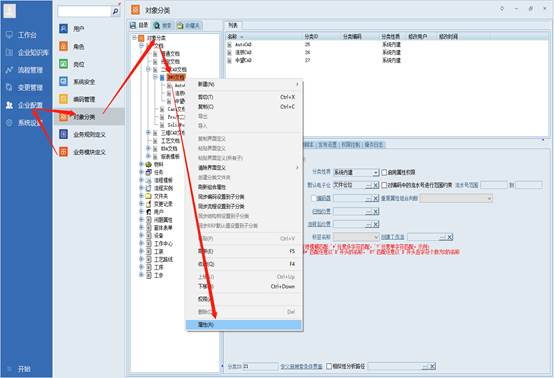
Task: Switch to the 收藏夹 tab
Action: click(188, 25)
